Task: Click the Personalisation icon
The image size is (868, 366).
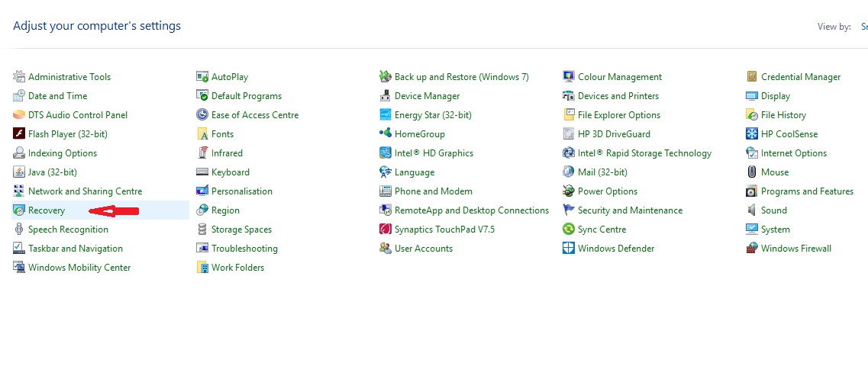Action: point(202,191)
